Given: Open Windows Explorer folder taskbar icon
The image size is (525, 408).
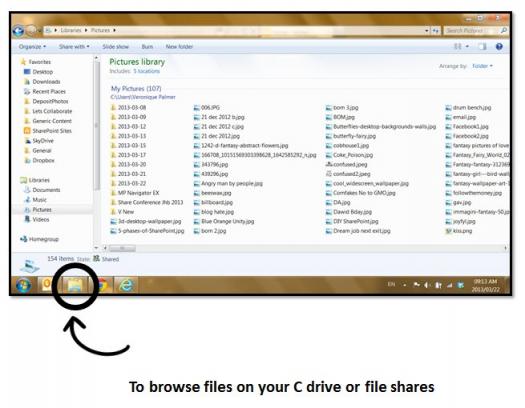Looking at the screenshot, I should point(75,285).
